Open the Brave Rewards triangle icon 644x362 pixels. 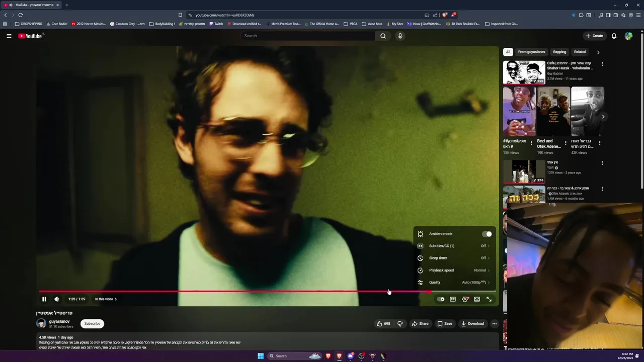(453, 15)
